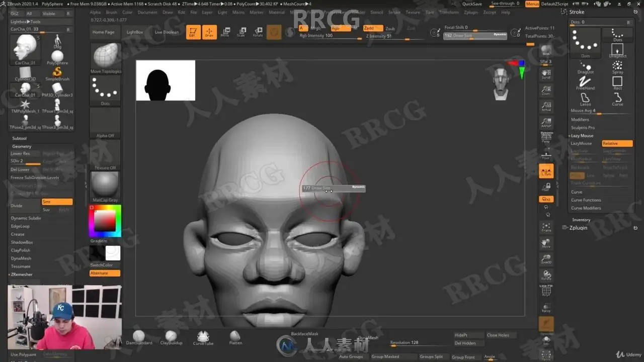
Task: Choose the Lasso stroke type
Action: [586, 100]
